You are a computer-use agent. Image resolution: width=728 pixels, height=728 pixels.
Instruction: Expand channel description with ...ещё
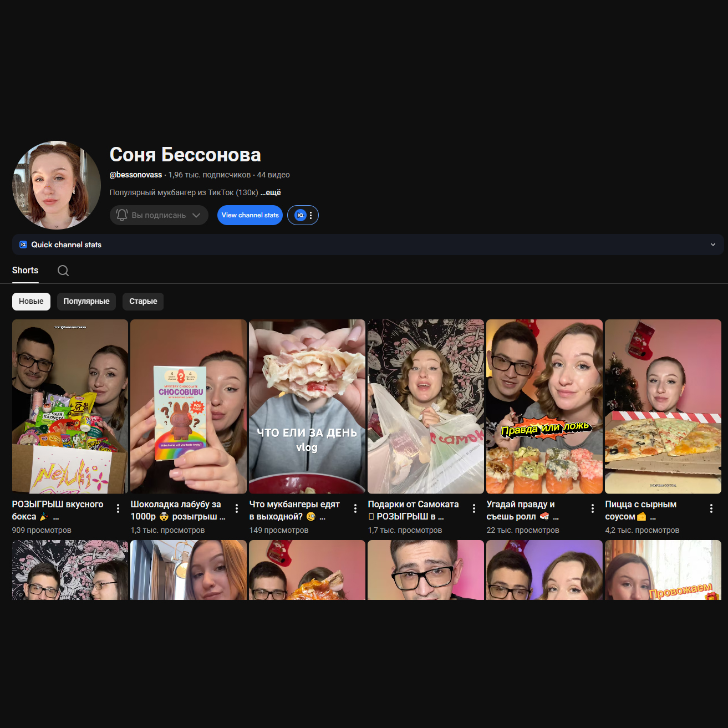point(271,192)
